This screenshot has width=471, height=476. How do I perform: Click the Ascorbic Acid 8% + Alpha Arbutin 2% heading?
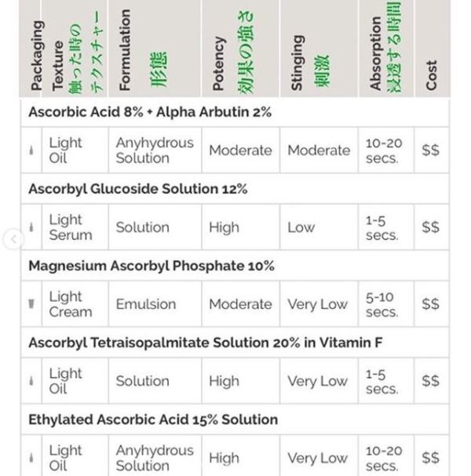(x=150, y=112)
